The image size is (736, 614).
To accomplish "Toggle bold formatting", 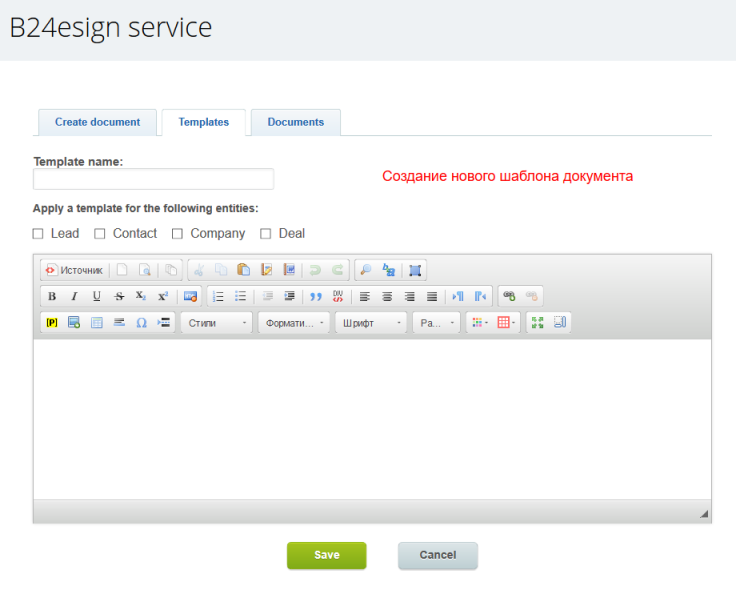I will tap(52, 296).
